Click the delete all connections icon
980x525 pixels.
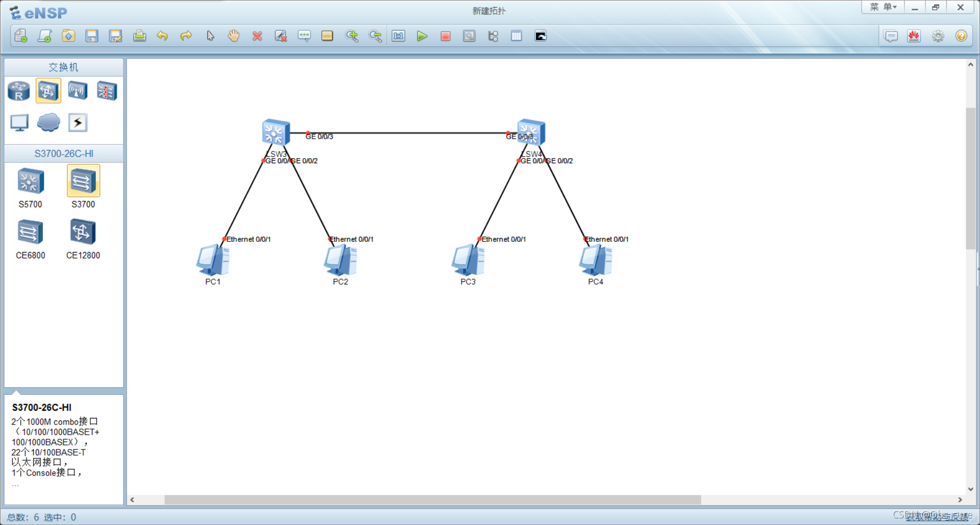[x=281, y=36]
